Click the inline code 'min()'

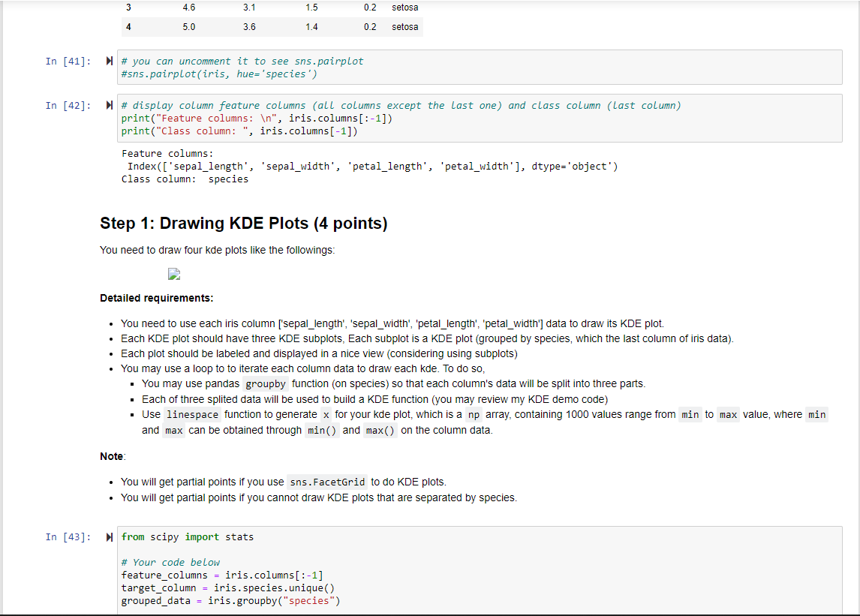(322, 431)
